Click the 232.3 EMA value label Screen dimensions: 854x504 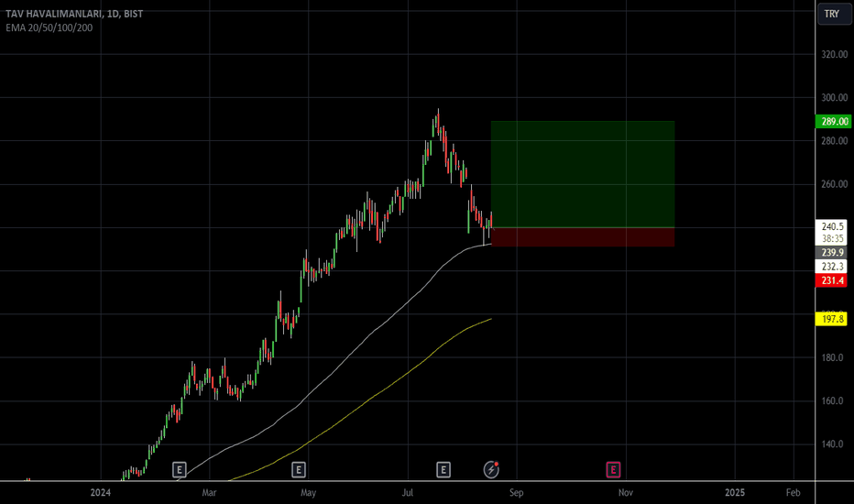(x=832, y=267)
